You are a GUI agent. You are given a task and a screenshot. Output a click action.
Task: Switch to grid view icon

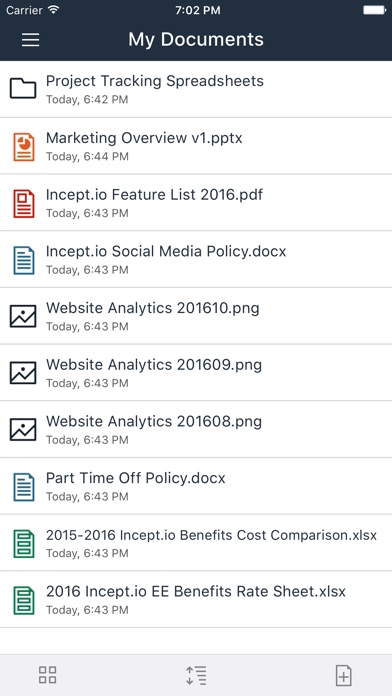pos(48,675)
